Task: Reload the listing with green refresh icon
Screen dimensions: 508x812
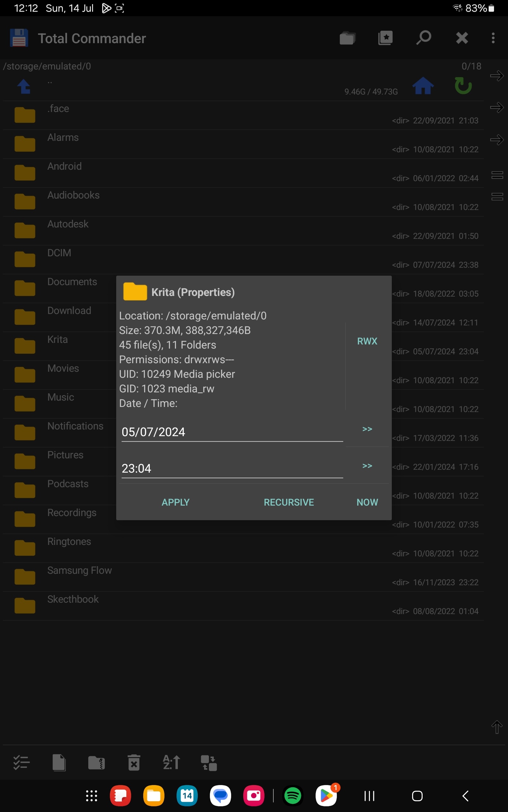Action: pyautogui.click(x=463, y=86)
